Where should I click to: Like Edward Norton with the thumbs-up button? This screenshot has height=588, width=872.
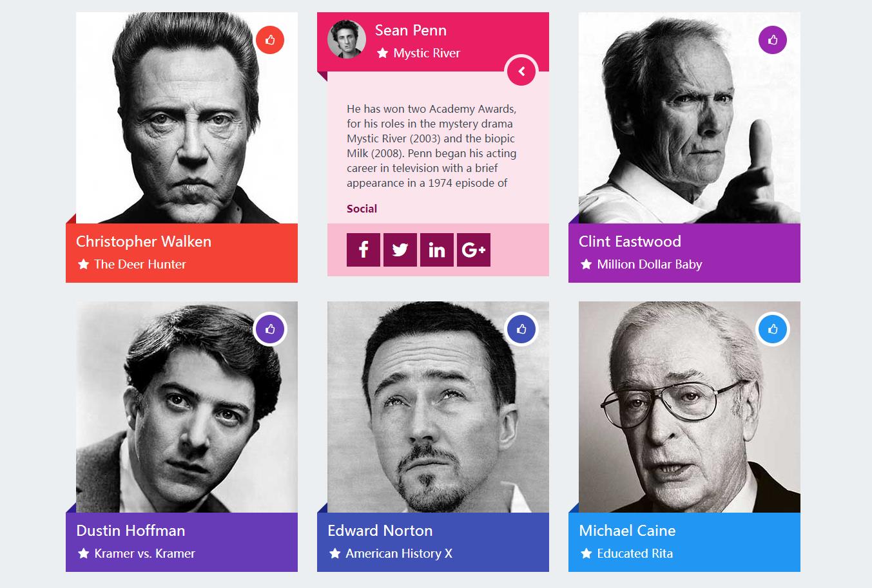point(521,329)
